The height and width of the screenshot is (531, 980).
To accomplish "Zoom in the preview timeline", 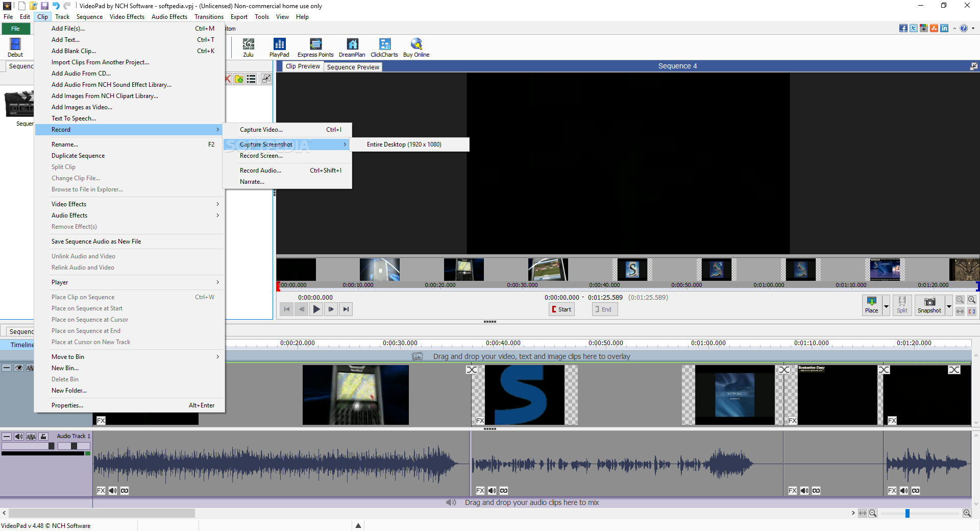I will pyautogui.click(x=972, y=300).
